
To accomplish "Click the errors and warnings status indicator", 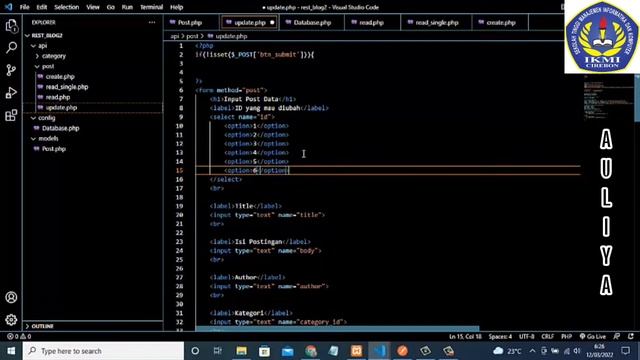I will tap(19, 336).
